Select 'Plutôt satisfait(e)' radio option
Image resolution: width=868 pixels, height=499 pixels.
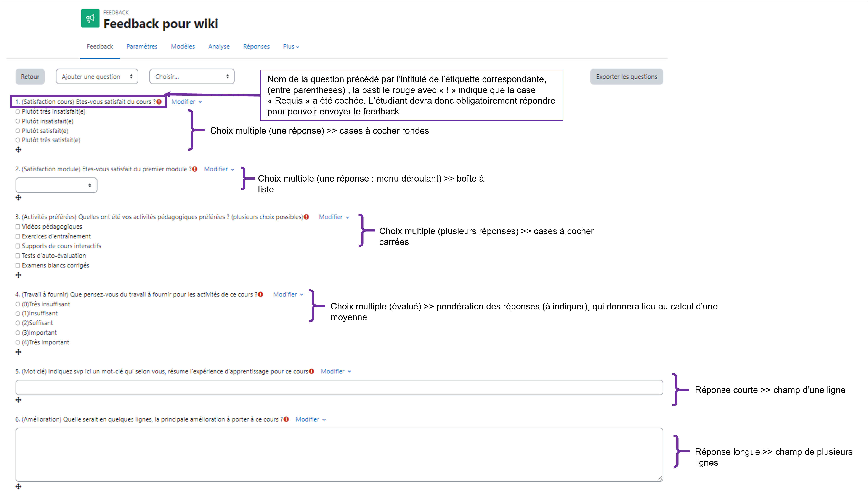click(18, 131)
